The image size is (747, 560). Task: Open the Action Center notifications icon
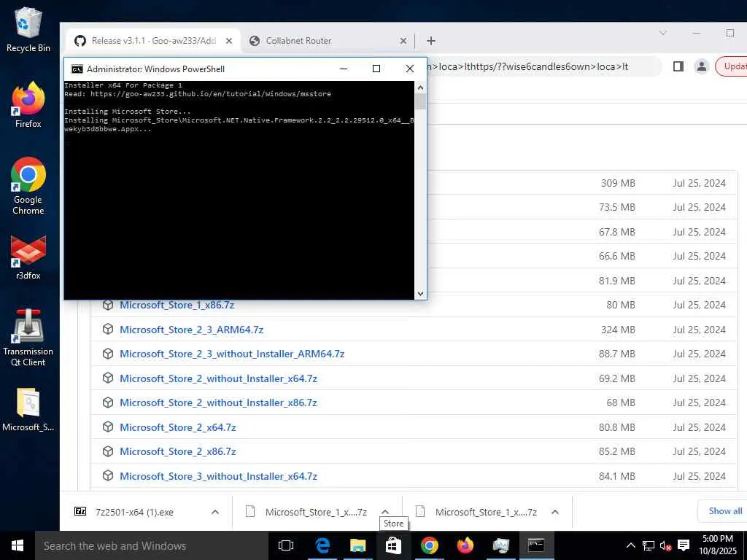pos(684,545)
